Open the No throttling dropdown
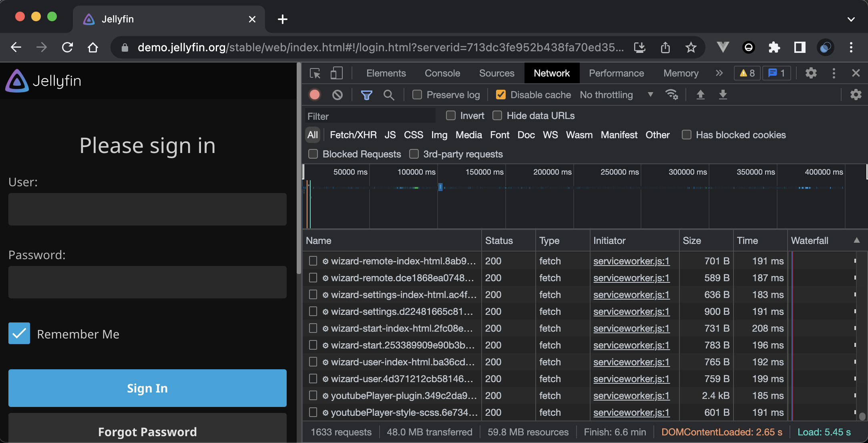This screenshot has width=868, height=443. pyautogui.click(x=617, y=95)
